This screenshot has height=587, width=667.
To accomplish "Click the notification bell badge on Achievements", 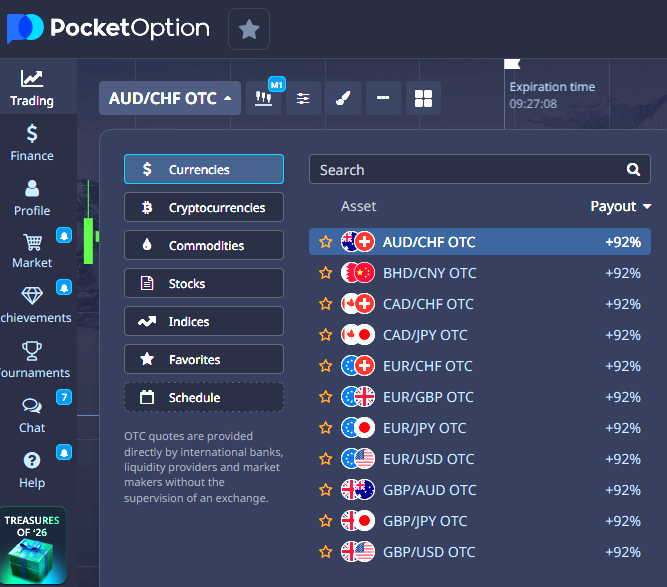I will tap(64, 288).
